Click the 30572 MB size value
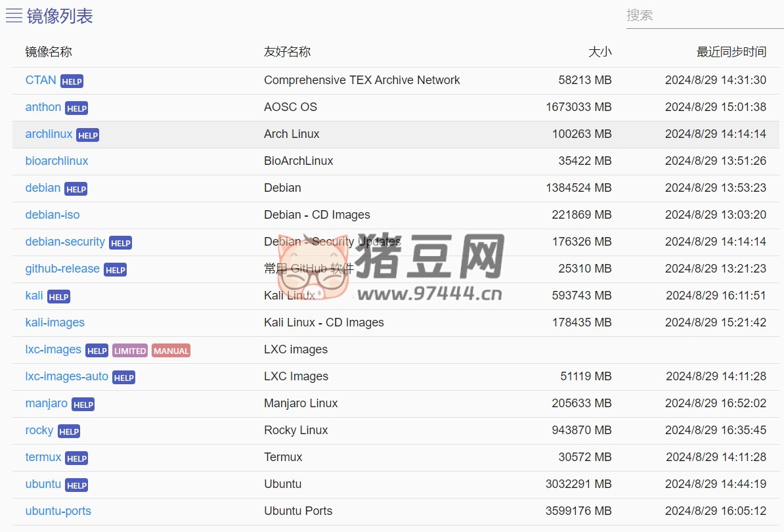The height and width of the screenshot is (532, 784). pos(585,458)
